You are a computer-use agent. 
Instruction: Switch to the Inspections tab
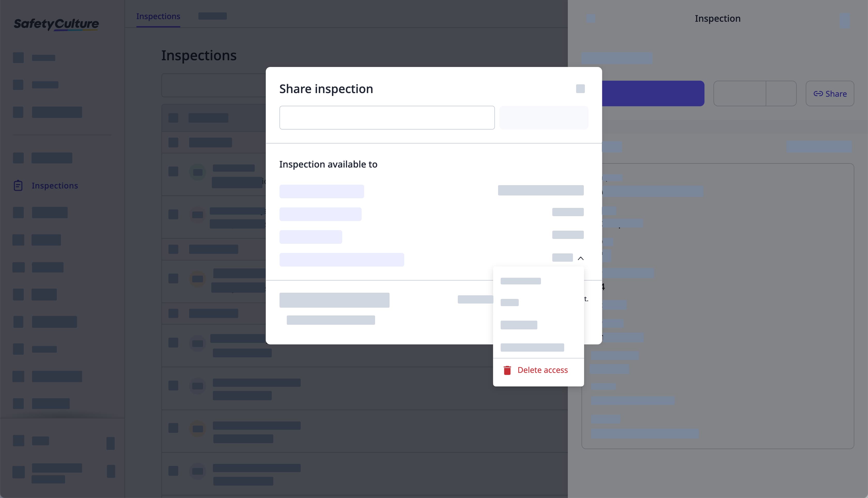(x=158, y=16)
